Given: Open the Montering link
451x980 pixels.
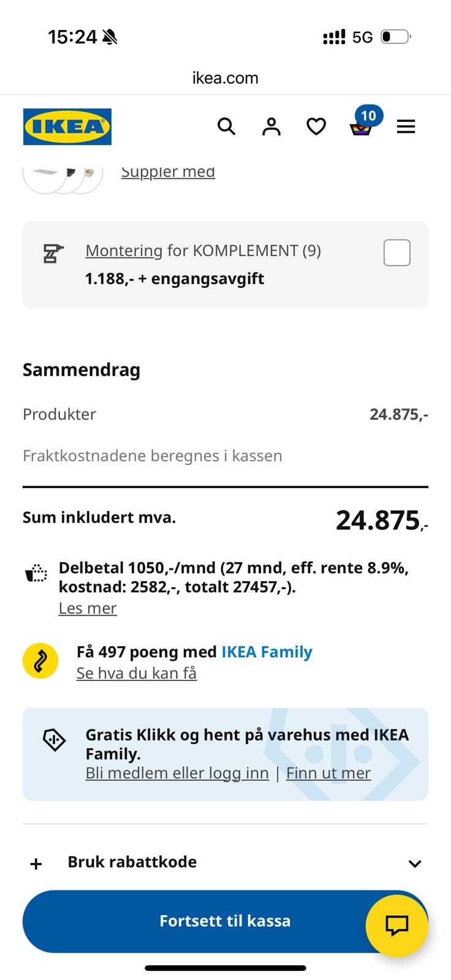Looking at the screenshot, I should point(124,251).
